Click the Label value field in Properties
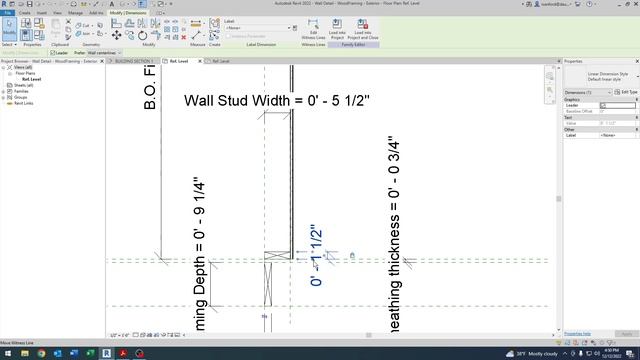This screenshot has height=360, width=640. [618, 135]
